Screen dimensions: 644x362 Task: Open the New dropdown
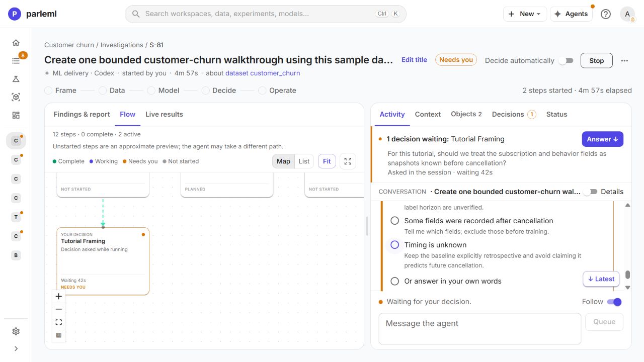pos(525,14)
